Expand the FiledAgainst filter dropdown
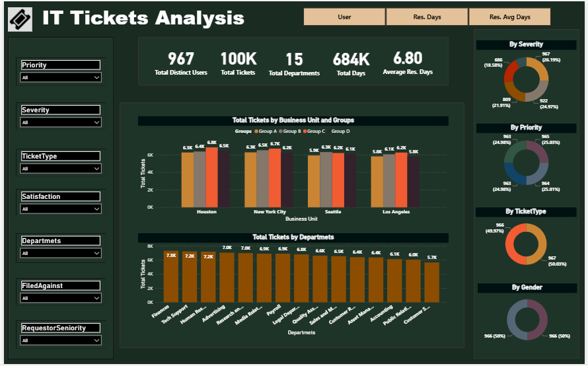This screenshot has height=366, width=588. pyautogui.click(x=60, y=299)
